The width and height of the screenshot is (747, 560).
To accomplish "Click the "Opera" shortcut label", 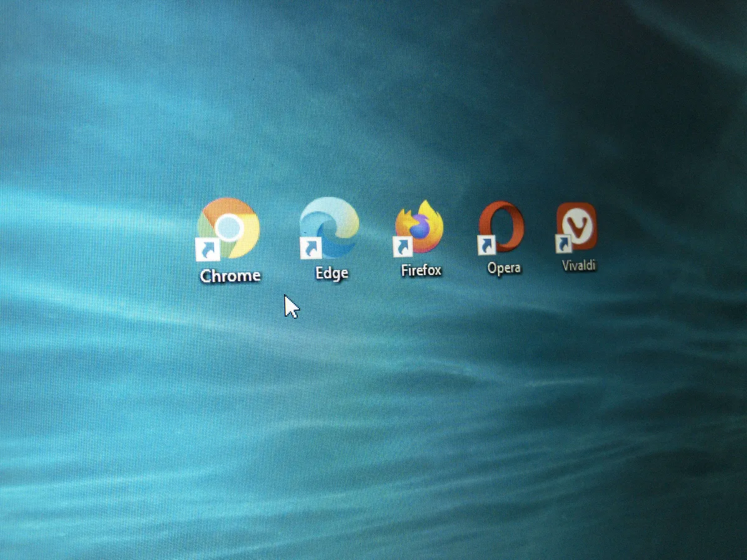I will [x=504, y=268].
